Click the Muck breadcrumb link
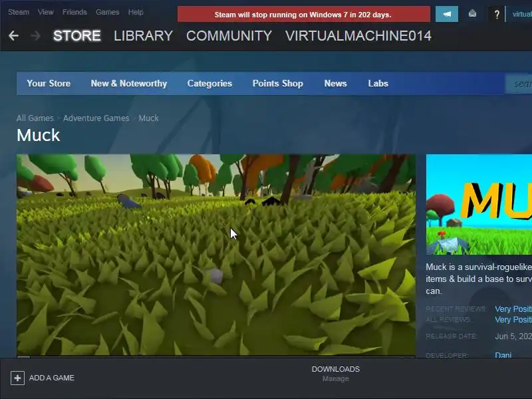 (x=148, y=118)
